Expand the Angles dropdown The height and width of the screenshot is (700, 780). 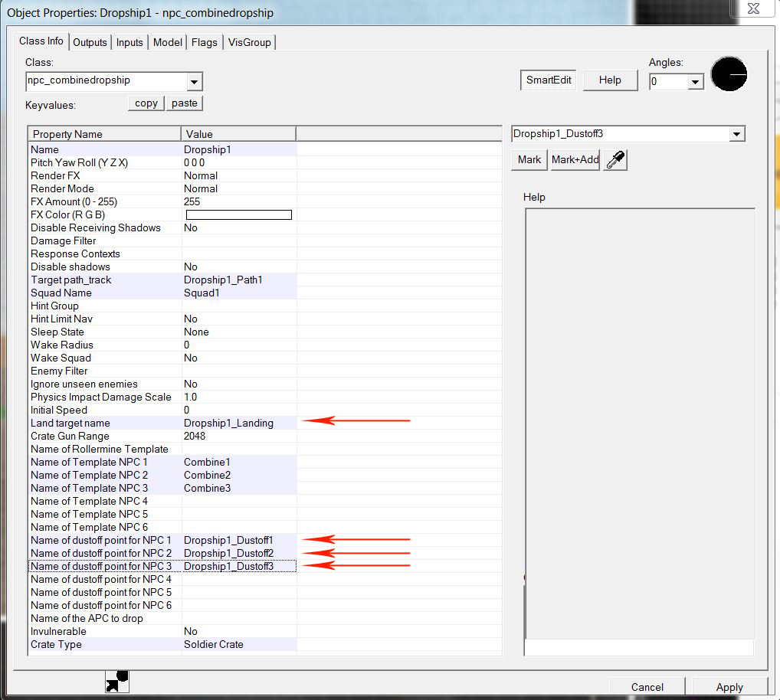[696, 81]
